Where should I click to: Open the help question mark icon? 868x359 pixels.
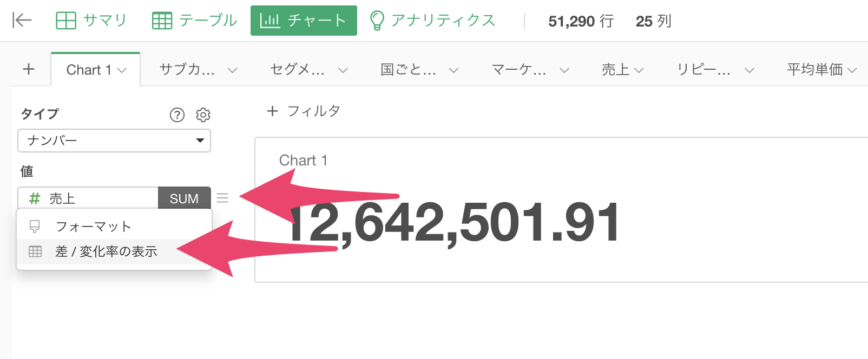(x=177, y=115)
